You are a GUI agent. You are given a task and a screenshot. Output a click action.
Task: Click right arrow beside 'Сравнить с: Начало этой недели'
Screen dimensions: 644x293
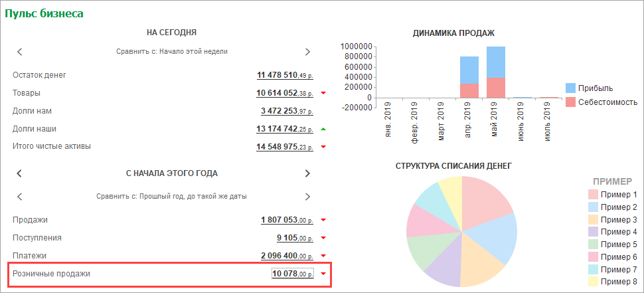(307, 52)
